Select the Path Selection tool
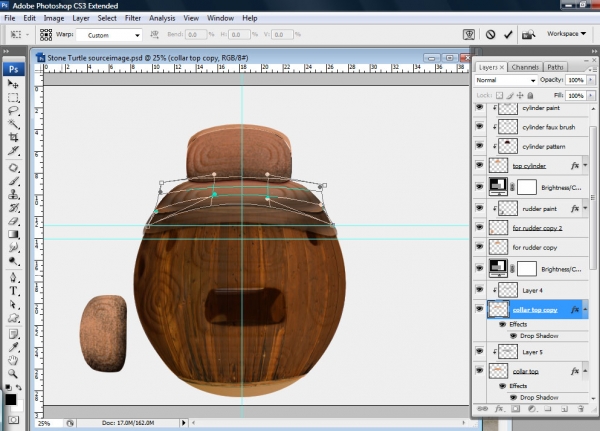Image resolution: width=600 pixels, height=431 pixels. [13, 304]
